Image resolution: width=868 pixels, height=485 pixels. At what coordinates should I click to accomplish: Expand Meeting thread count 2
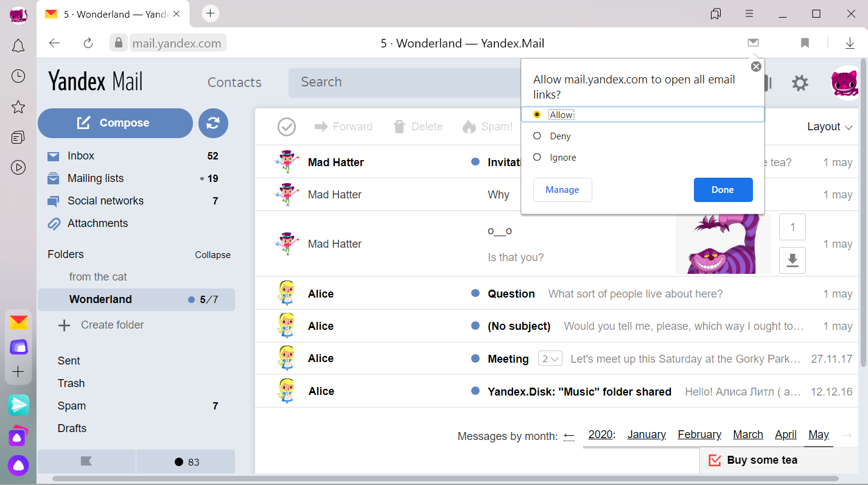click(550, 359)
